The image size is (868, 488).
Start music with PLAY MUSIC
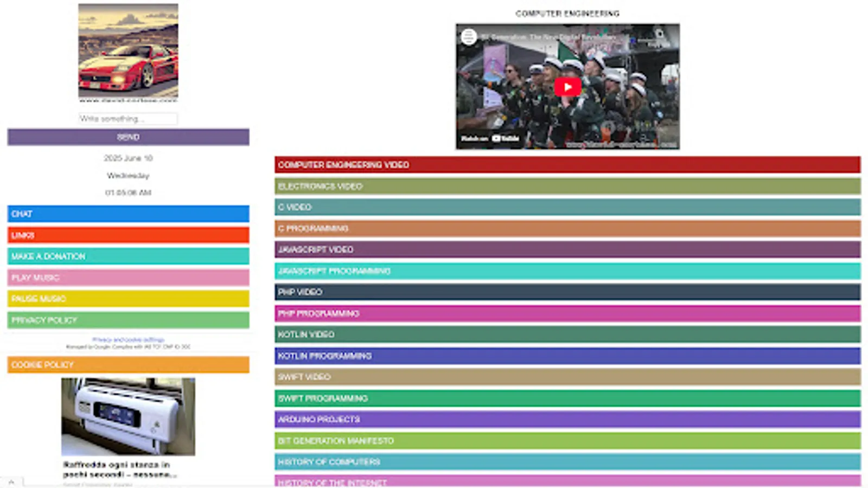click(x=127, y=277)
